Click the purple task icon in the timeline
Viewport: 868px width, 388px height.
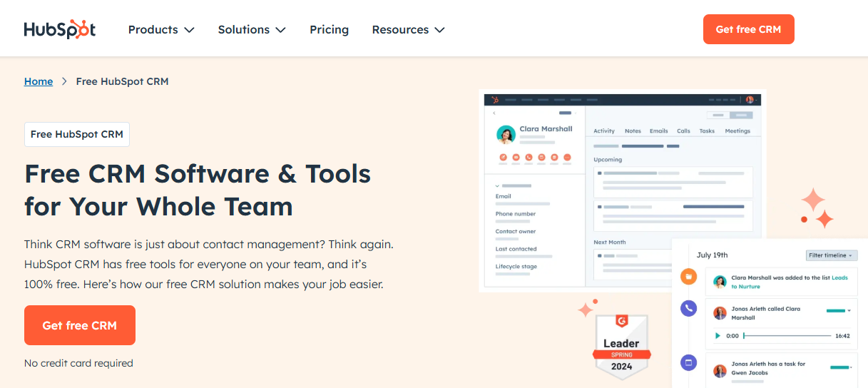point(688,362)
